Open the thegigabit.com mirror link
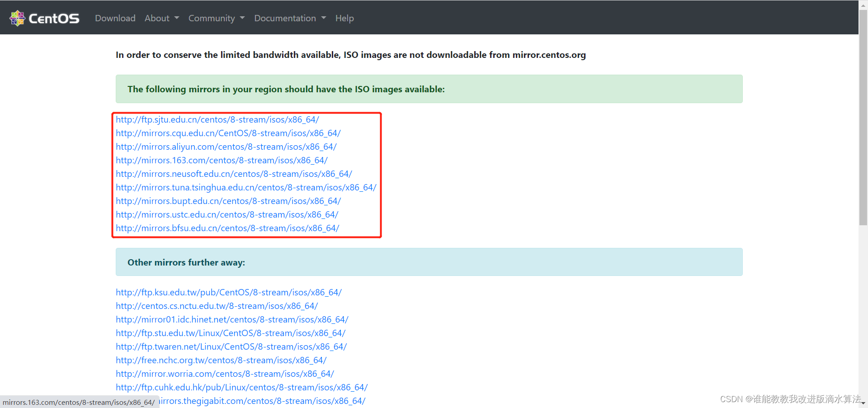Viewport: 868px width, 408px height. (x=262, y=401)
